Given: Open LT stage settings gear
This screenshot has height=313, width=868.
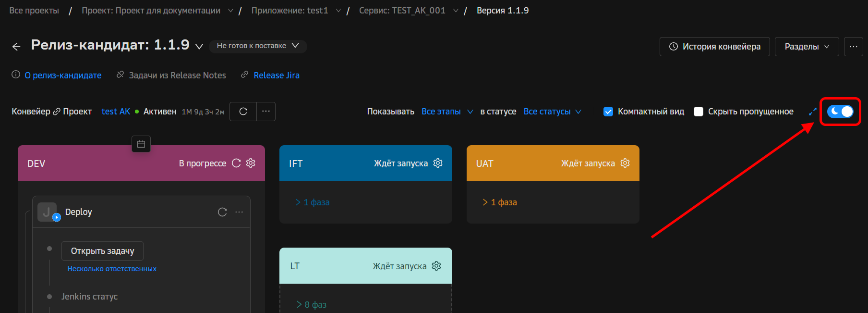Looking at the screenshot, I should point(436,266).
